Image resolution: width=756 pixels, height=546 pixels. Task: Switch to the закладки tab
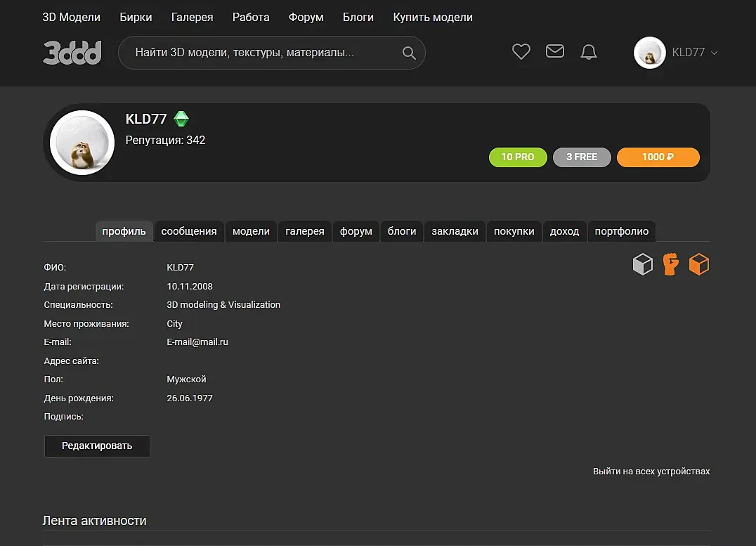pos(455,231)
